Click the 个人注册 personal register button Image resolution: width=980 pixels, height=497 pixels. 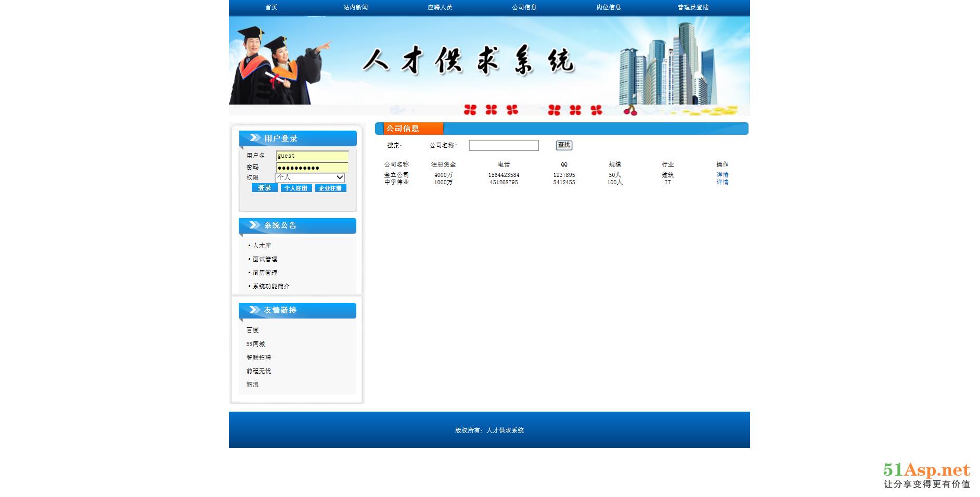pos(296,188)
